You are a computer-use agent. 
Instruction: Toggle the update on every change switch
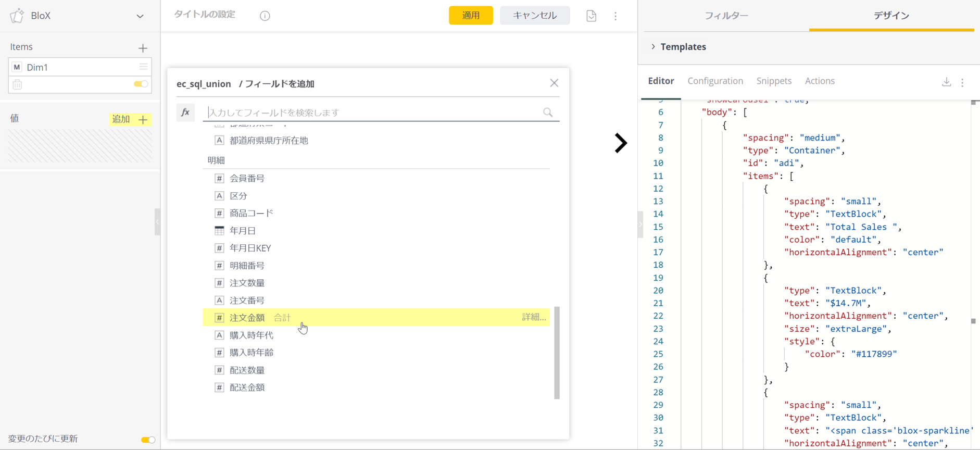click(148, 440)
